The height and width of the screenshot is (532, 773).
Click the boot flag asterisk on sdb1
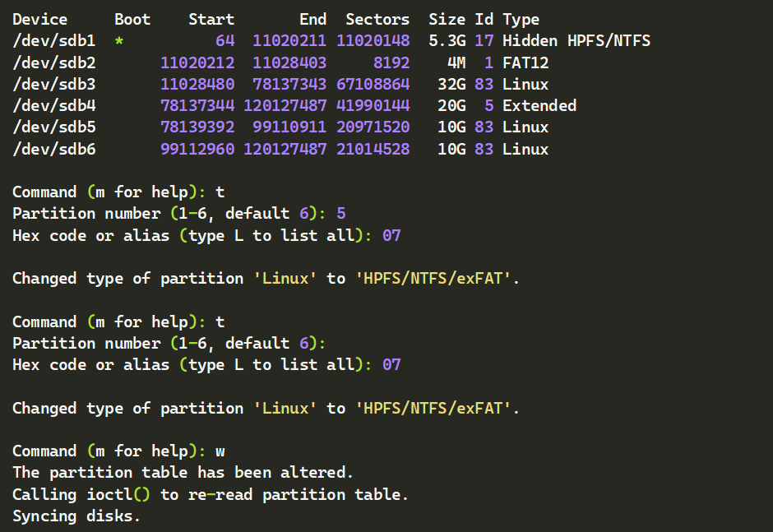119,41
